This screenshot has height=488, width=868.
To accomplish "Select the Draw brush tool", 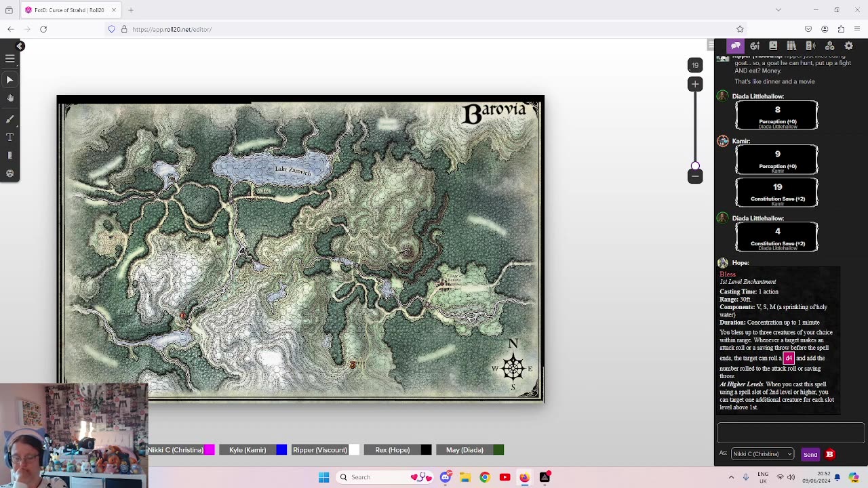I will point(9,119).
